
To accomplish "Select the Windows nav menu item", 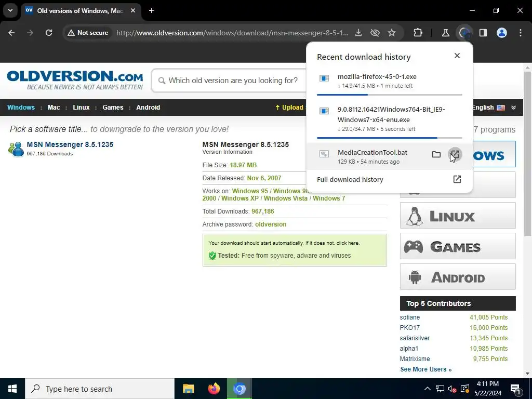I will point(21,108).
